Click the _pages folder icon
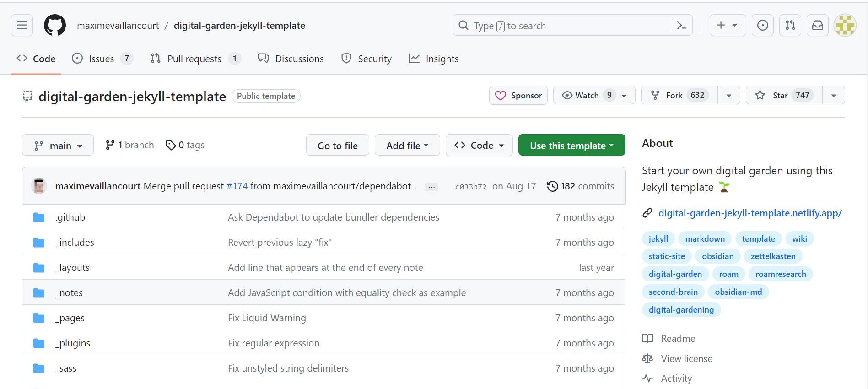The image size is (868, 389). coord(39,318)
